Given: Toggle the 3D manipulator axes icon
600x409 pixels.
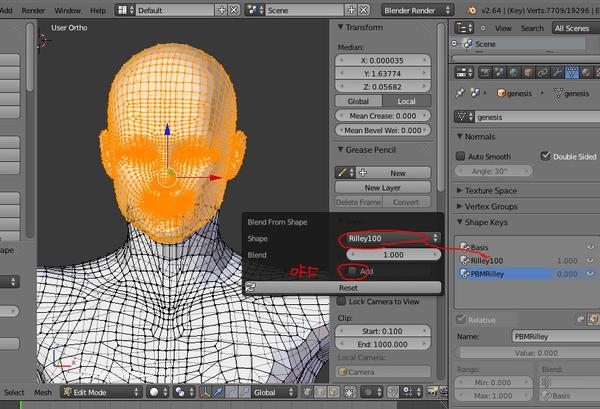Looking at the screenshot, I should (205, 392).
